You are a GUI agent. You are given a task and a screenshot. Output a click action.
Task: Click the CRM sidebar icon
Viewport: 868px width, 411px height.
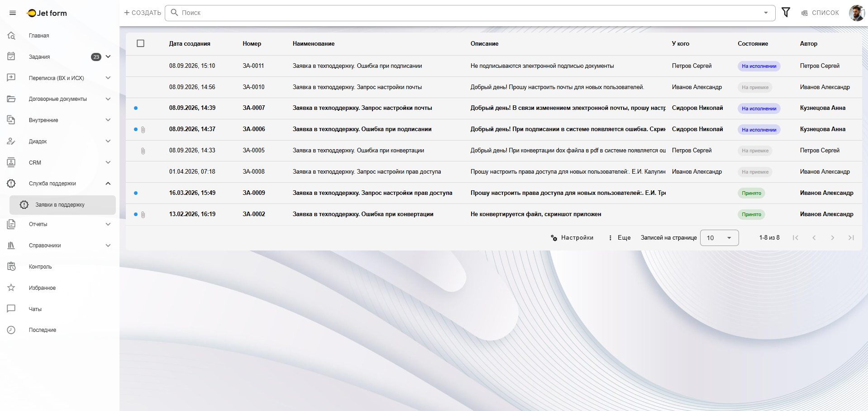coord(11,162)
